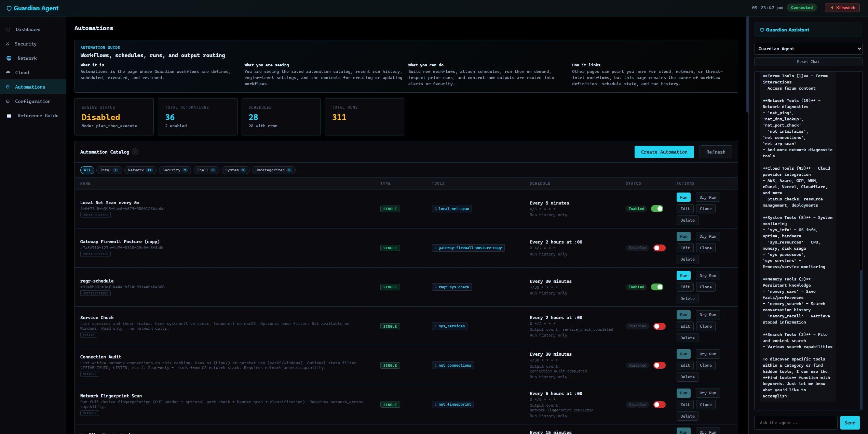Filter catalog by Network 13

point(140,170)
